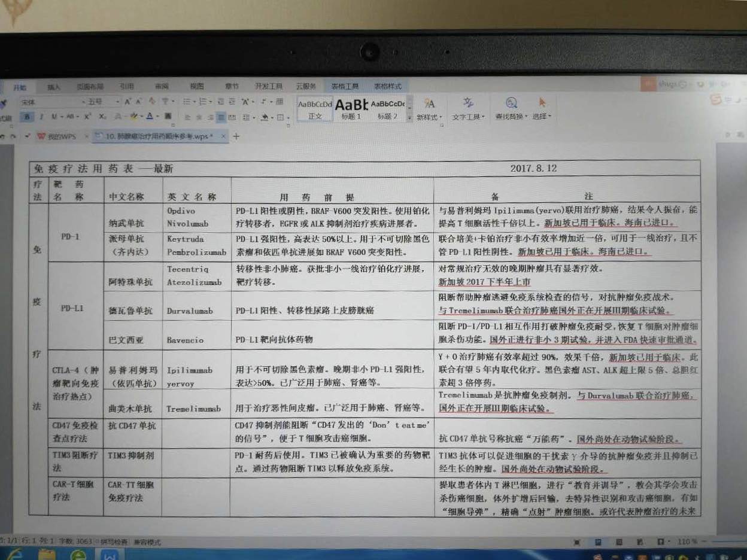
Task: Click the text highlight color icon
Action: pyautogui.click(x=133, y=117)
